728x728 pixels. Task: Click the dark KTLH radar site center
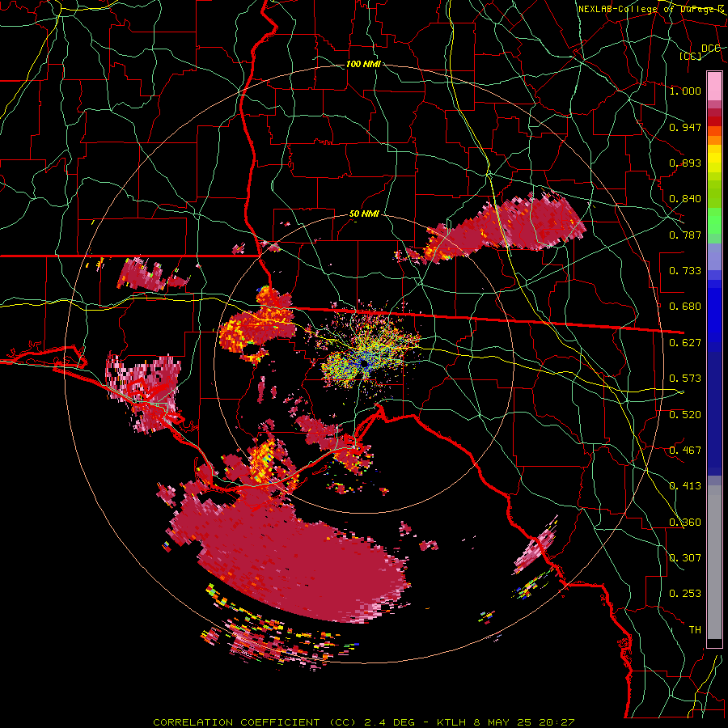pos(365,363)
